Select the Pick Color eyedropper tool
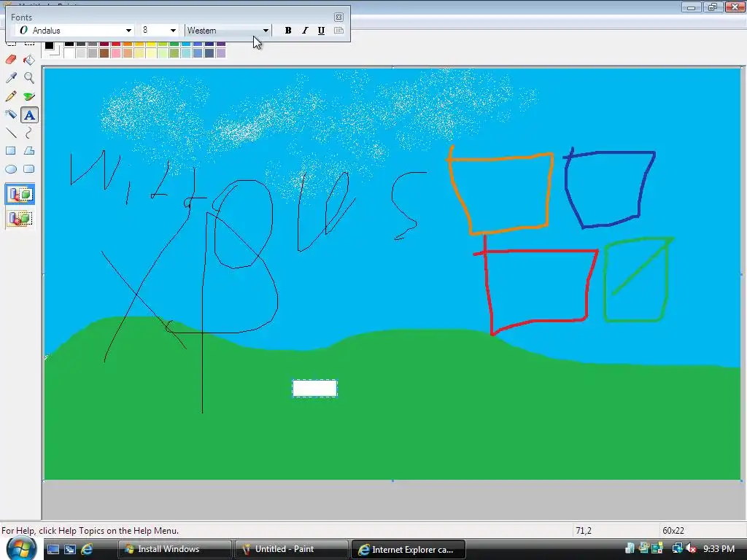 (x=11, y=77)
